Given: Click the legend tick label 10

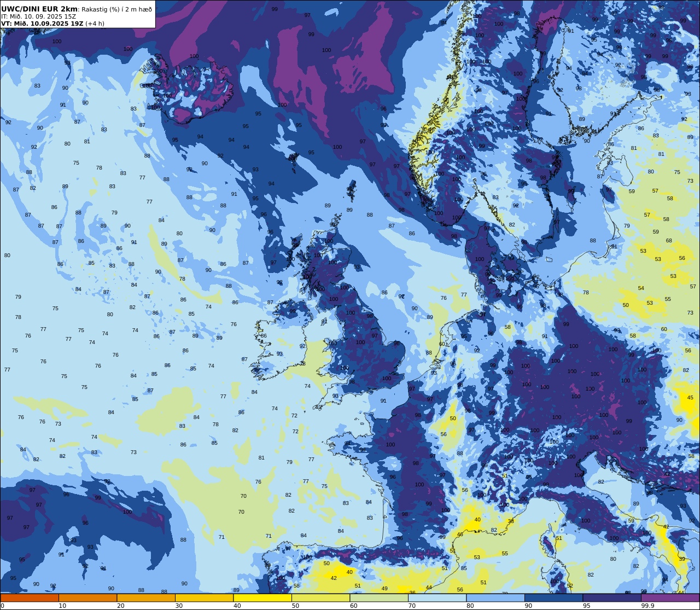Looking at the screenshot, I should 62,606.
